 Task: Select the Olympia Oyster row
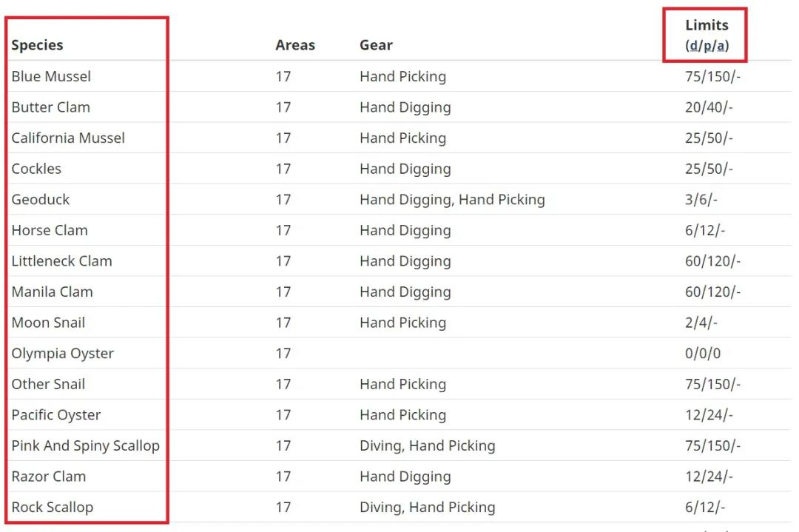tap(399, 353)
